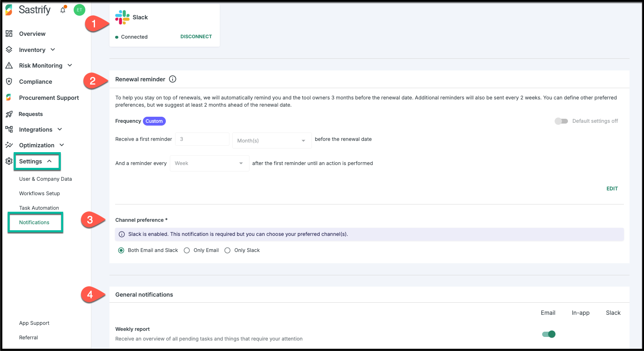
Task: Select Notifications settings item
Action: point(34,223)
